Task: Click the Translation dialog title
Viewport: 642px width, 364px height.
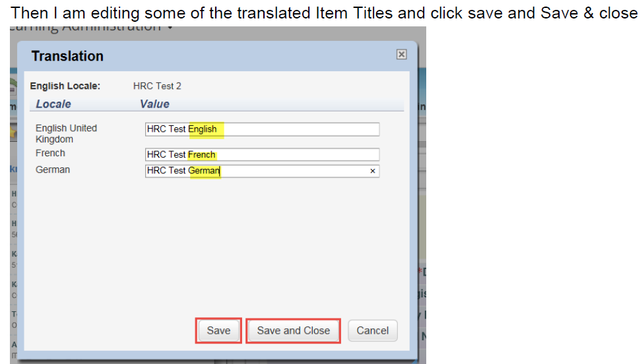Action: (67, 56)
